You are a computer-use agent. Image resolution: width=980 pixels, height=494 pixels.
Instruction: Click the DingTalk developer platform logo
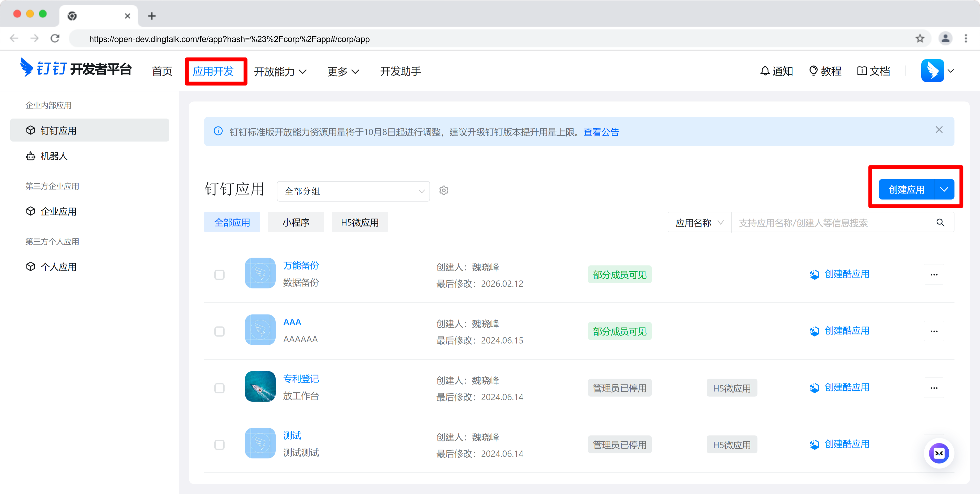76,68
